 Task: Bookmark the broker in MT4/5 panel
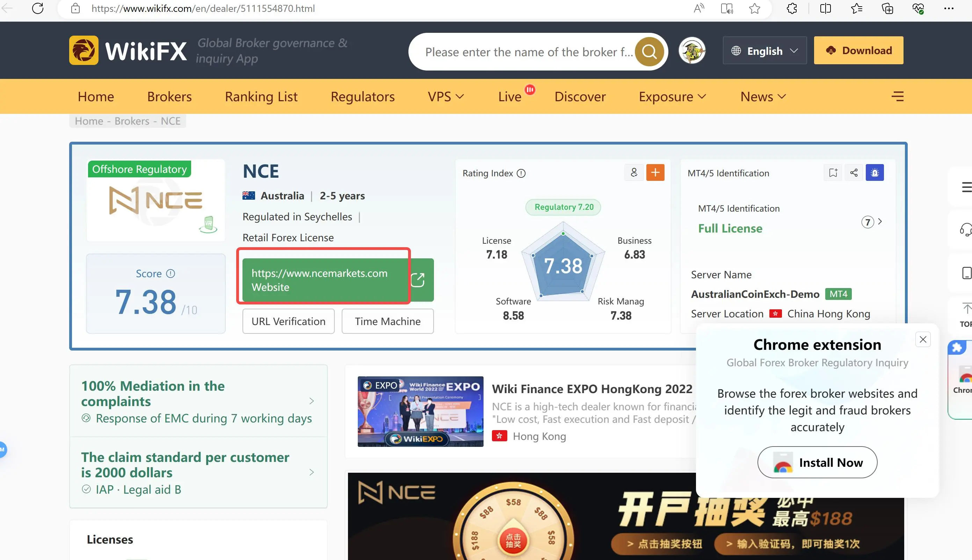pos(833,173)
